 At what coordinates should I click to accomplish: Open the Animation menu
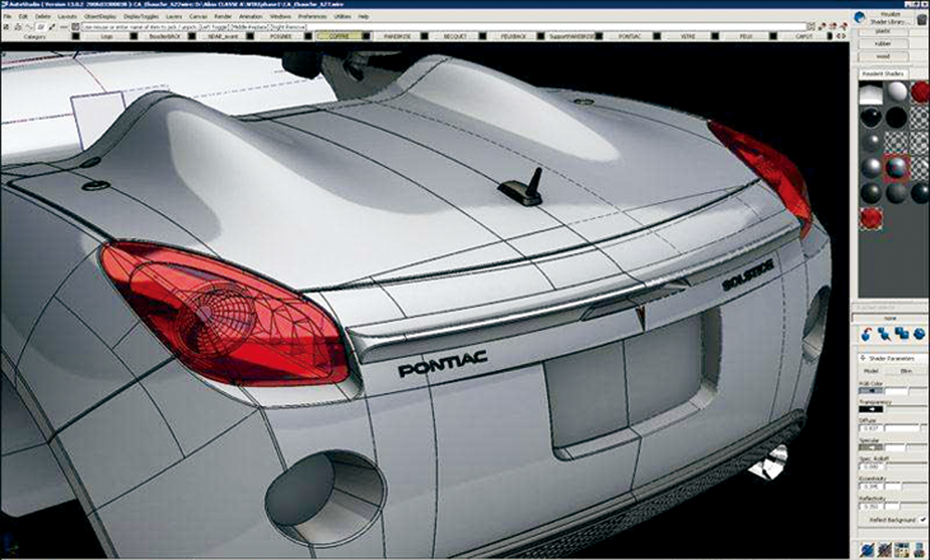251,16
